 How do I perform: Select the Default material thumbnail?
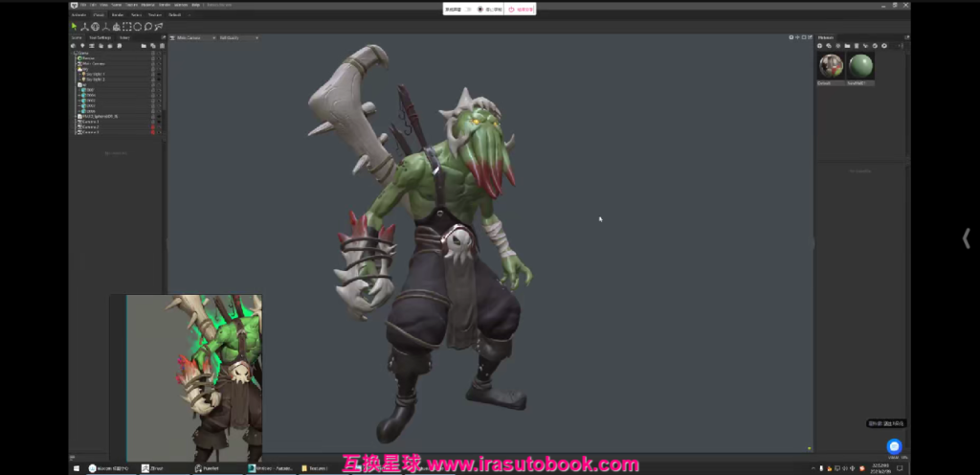(832, 66)
